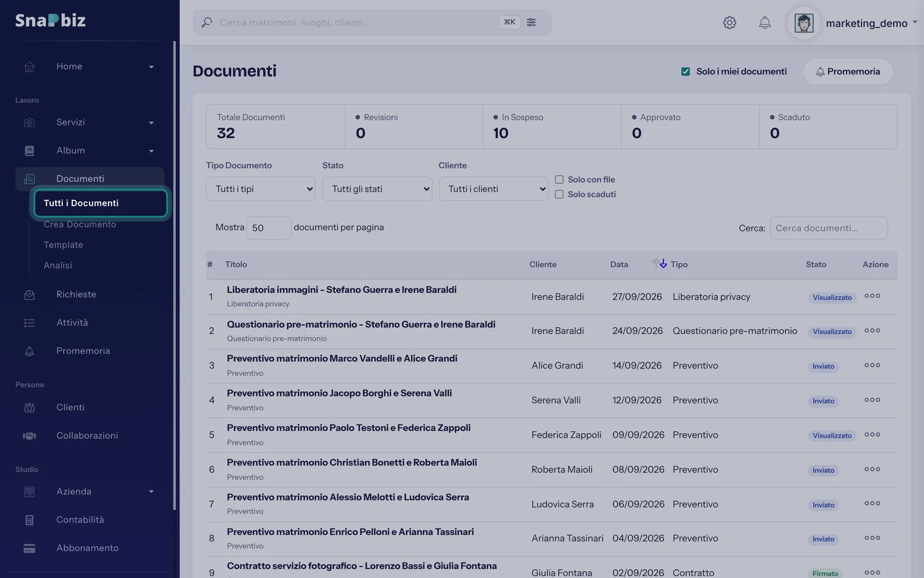The image size is (924, 578).
Task: Open Preventivo matrimonio Jacopo Borghi document
Action: [x=340, y=393]
